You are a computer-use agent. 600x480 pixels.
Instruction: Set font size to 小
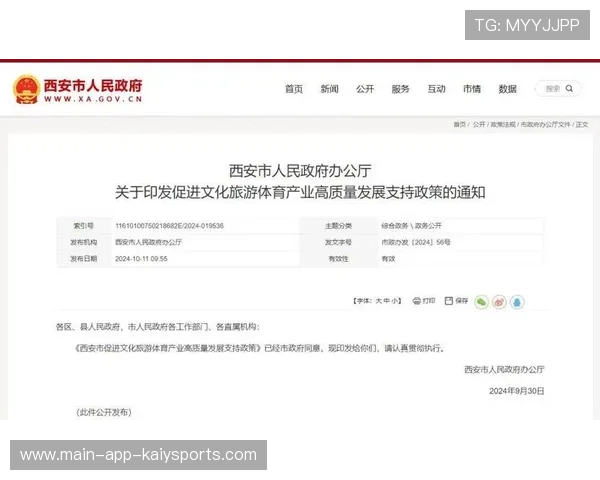[394, 301]
